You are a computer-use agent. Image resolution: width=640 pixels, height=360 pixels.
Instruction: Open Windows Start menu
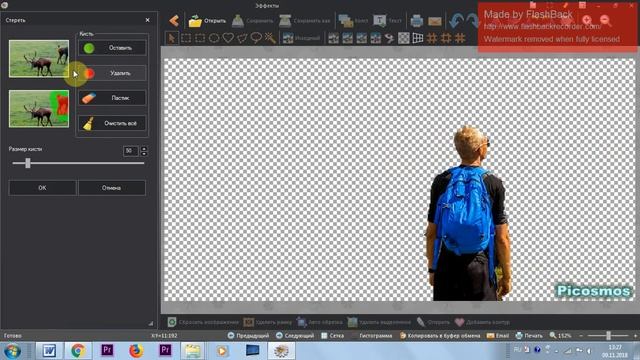pyautogui.click(x=13, y=351)
